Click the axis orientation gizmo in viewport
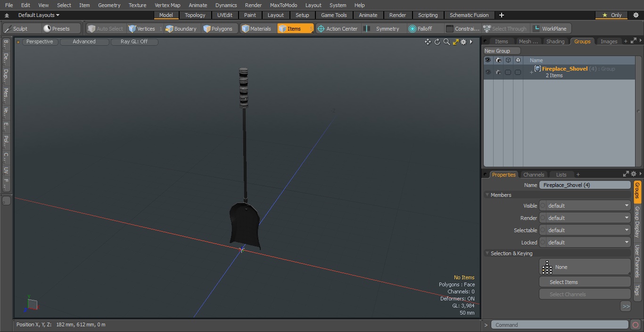Image resolution: width=644 pixels, height=332 pixels. (31, 303)
